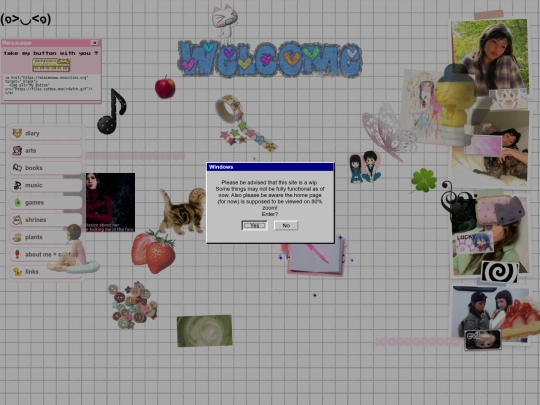
Task: Click the strawberries sticker
Action: (154, 252)
